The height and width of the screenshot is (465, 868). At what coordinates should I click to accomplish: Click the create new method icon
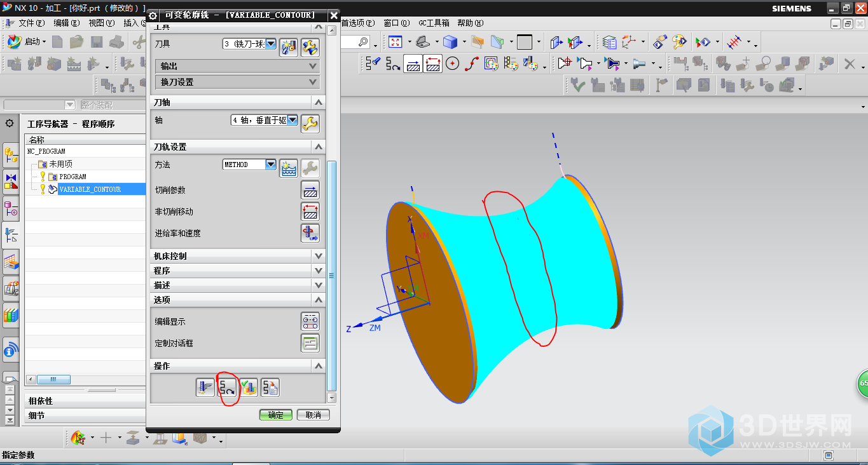coord(289,168)
